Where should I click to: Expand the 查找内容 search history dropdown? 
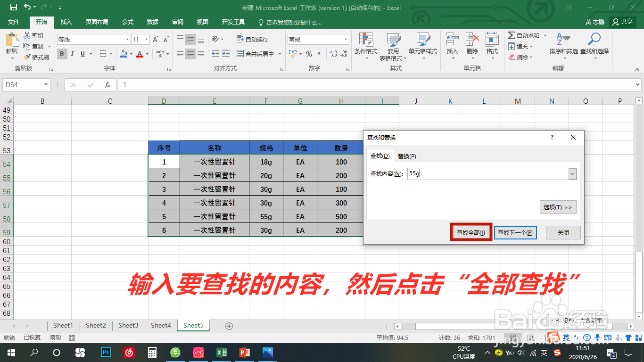[x=572, y=173]
